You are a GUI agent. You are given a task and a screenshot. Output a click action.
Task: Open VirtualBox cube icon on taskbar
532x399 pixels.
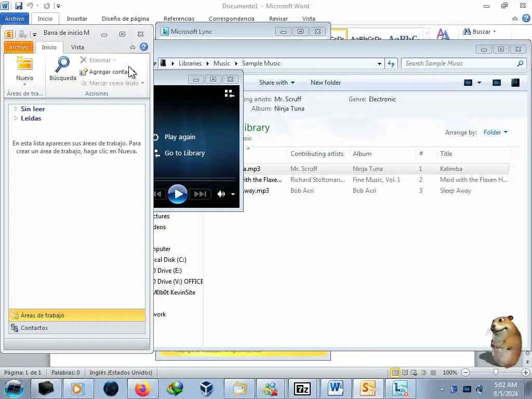[x=206, y=389]
